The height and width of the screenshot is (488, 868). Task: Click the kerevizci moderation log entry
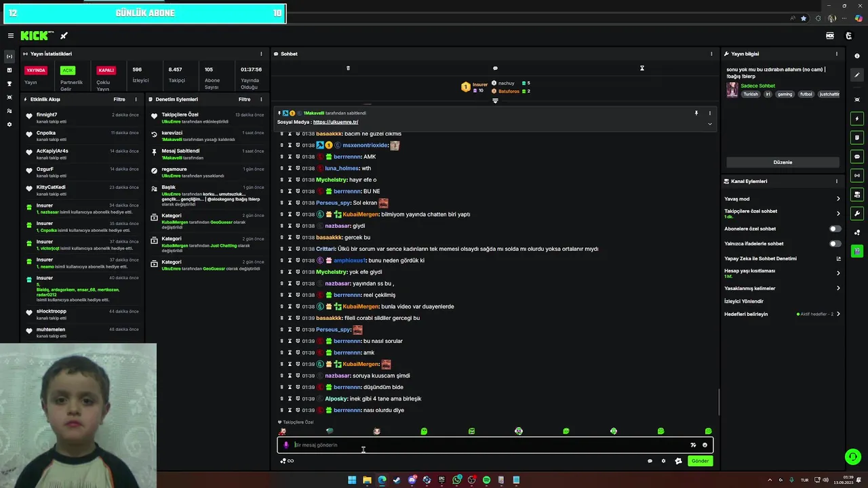click(x=208, y=136)
